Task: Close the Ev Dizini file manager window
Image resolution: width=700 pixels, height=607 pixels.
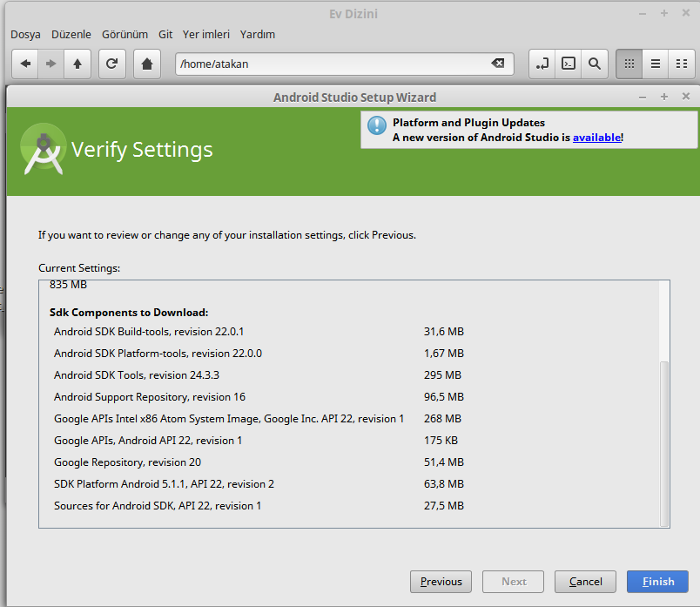Action: point(686,13)
